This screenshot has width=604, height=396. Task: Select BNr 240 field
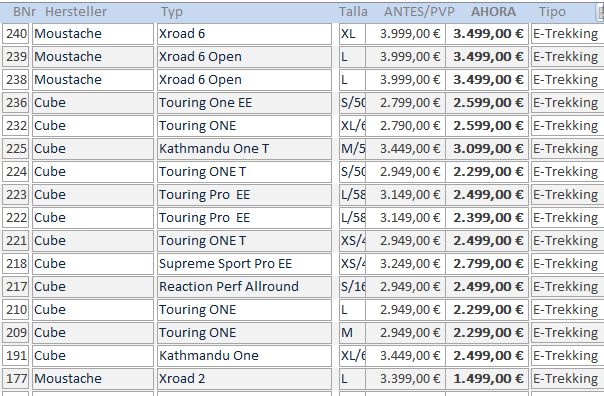click(16, 34)
